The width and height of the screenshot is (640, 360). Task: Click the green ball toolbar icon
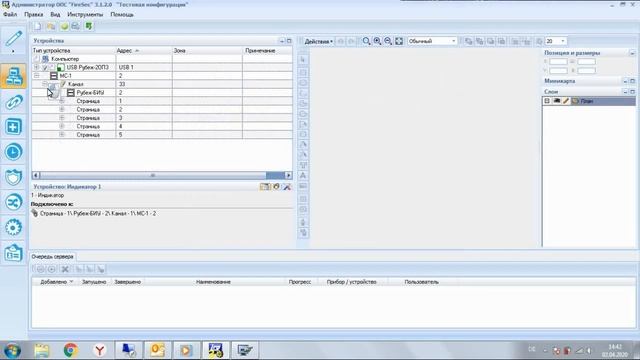(64, 27)
